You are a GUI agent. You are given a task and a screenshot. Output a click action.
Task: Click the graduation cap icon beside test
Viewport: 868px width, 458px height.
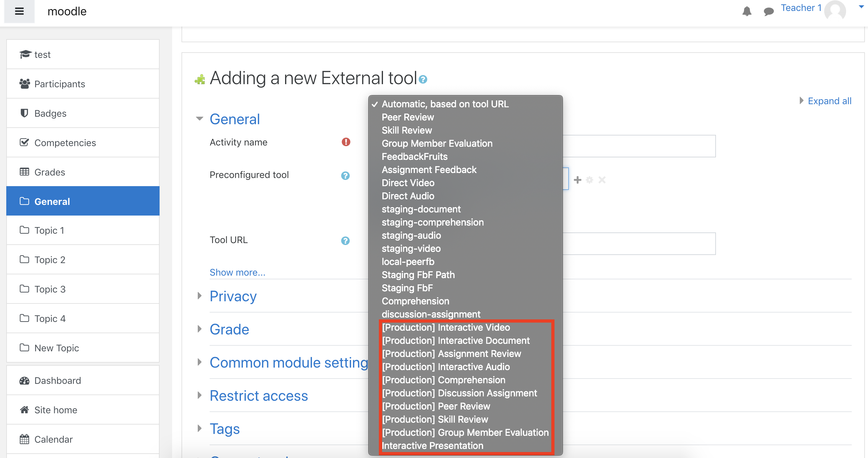pyautogui.click(x=25, y=54)
